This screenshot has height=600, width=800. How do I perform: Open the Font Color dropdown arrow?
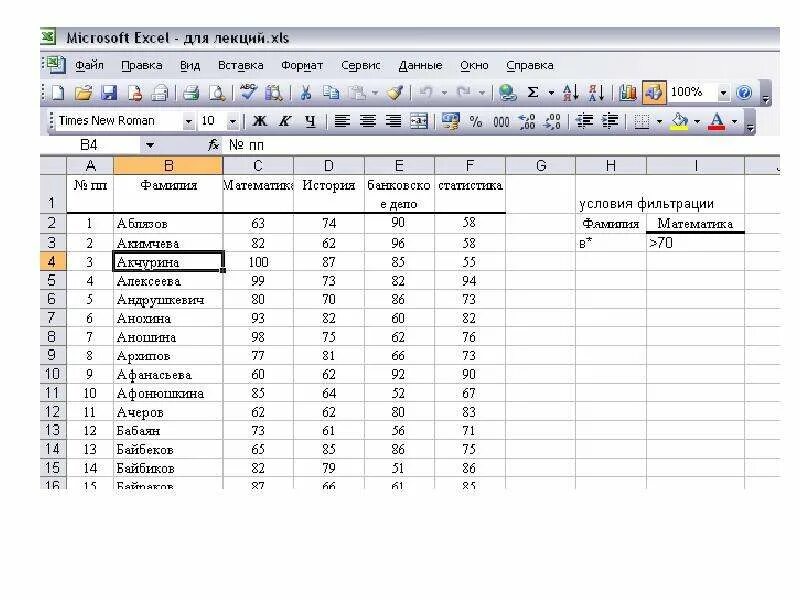(735, 121)
